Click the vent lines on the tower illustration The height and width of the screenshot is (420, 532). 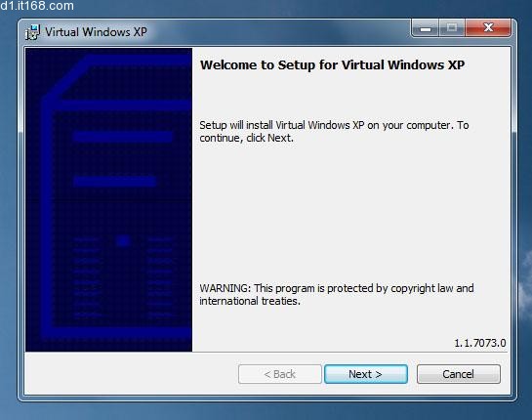(123, 277)
